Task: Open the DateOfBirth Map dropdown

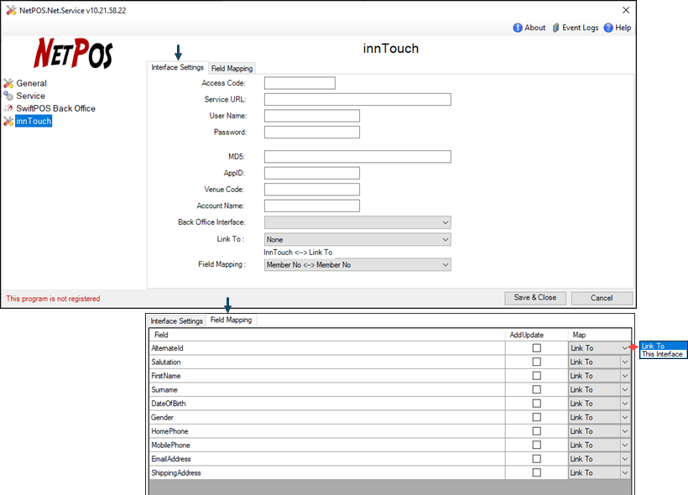Action: coord(599,403)
